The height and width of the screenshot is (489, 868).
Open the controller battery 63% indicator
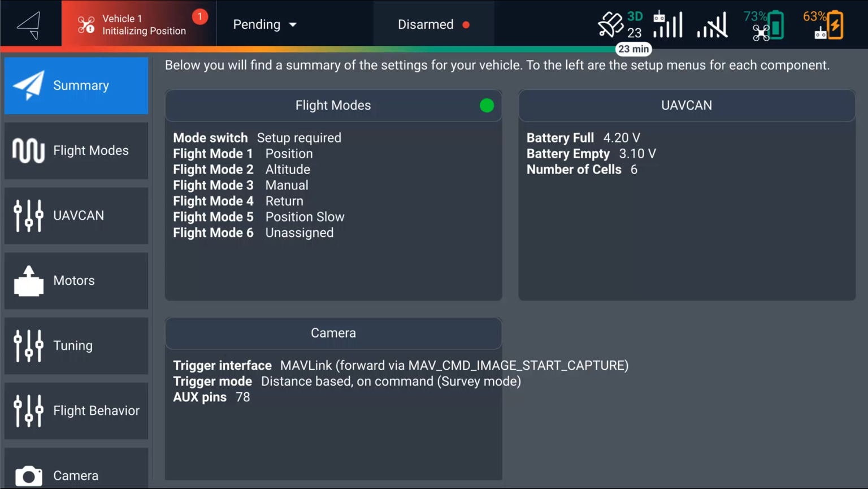(823, 25)
